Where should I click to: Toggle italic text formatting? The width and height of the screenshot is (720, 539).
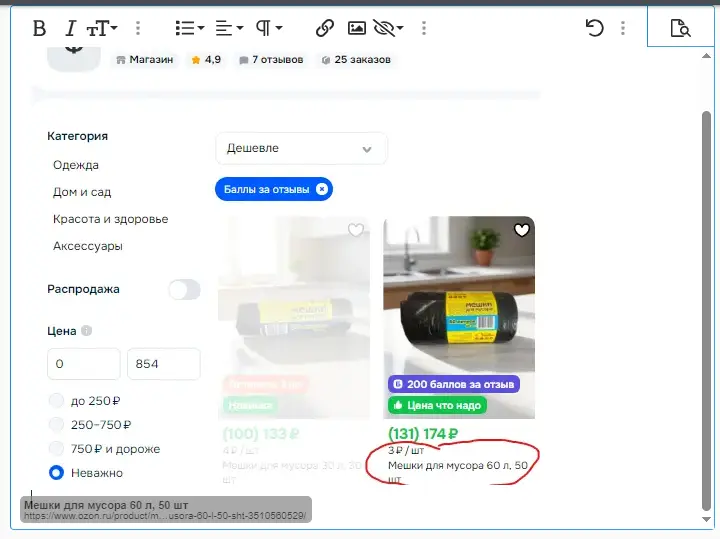70,28
